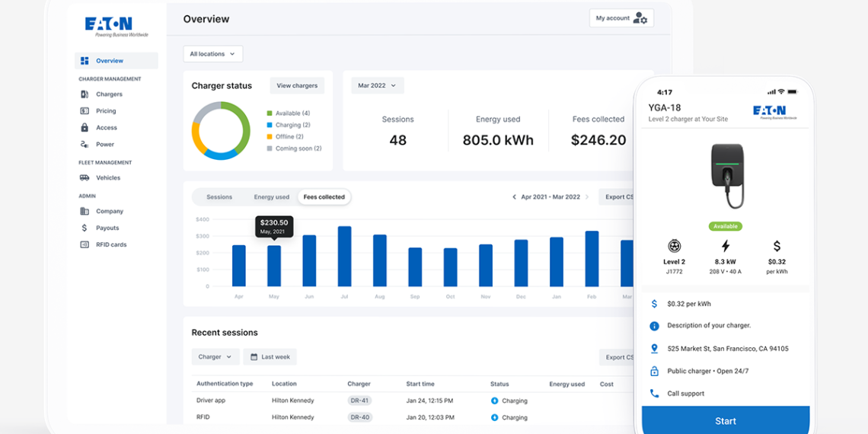Open the Power plug icon

coord(85,145)
